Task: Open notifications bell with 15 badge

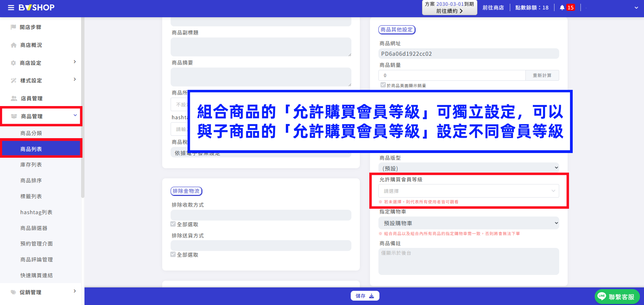Action: click(567, 7)
